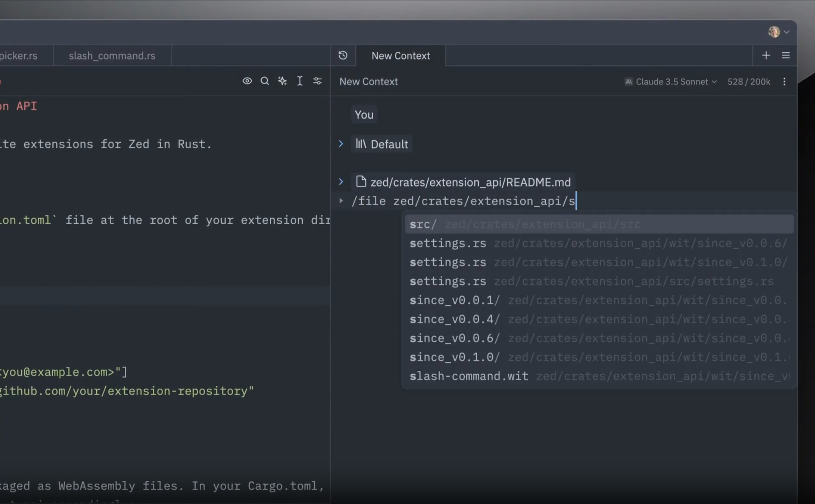Viewport: 815px width, 504px height.
Task: Open the editor controls sliders icon
Action: (x=317, y=81)
